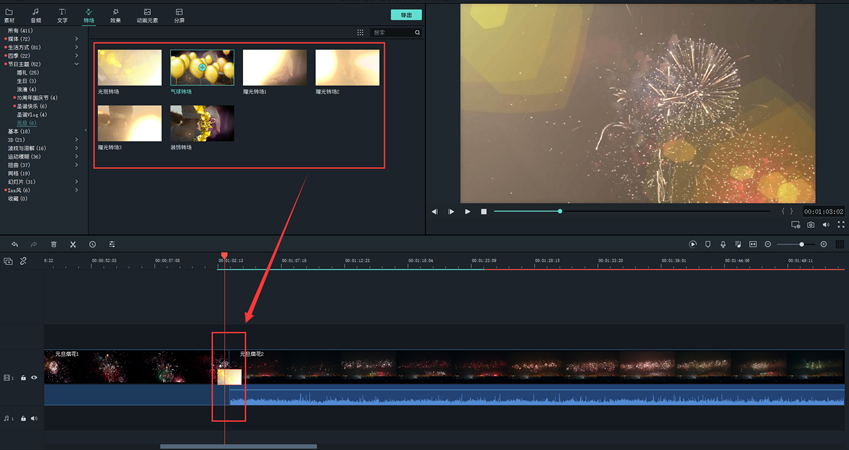The width and height of the screenshot is (849, 450).
Task: Collapse the 节日主题 (52) category
Action: pyautogui.click(x=76, y=64)
